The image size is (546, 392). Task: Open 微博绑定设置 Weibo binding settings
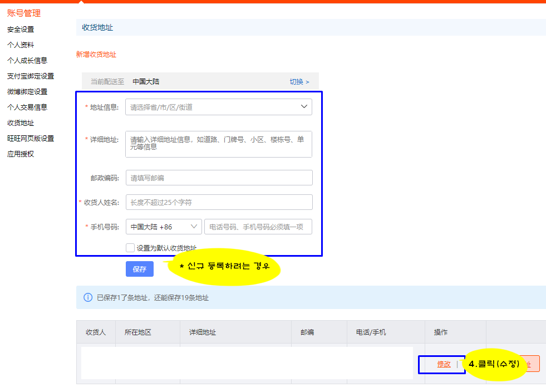28,91
